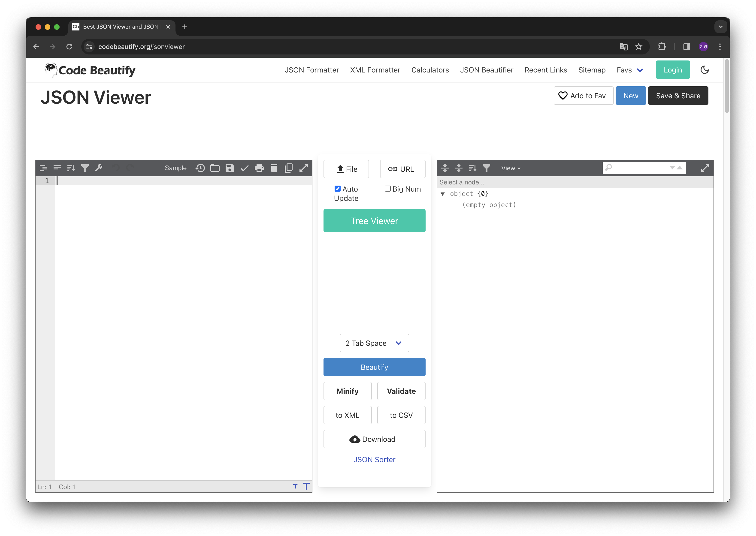Open the View dropdown in tree panel
The image size is (756, 536).
tap(510, 168)
